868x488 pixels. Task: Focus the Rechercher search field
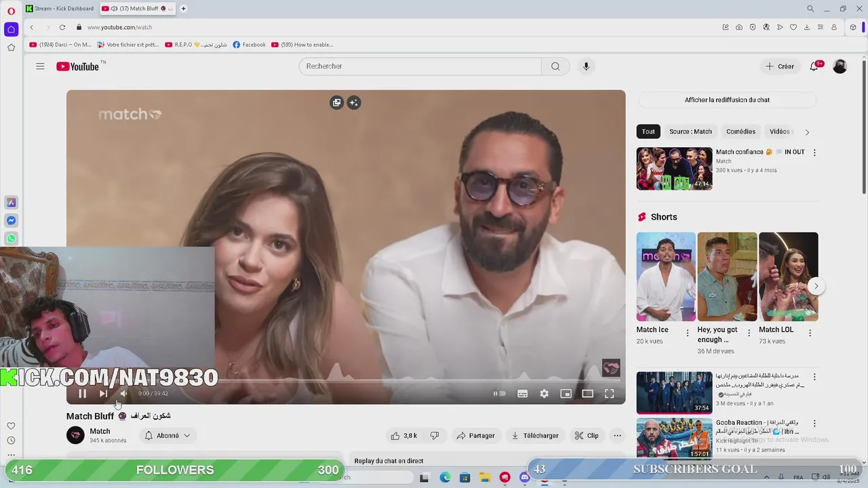(420, 66)
